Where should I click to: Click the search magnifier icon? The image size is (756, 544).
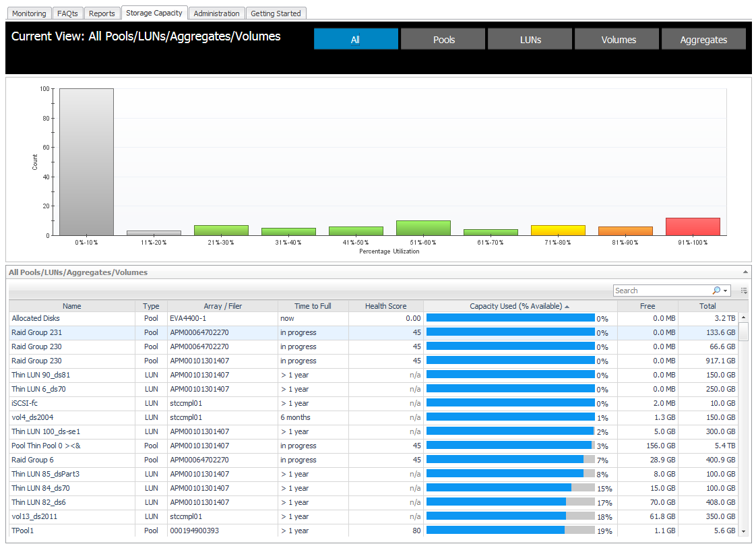tap(716, 291)
